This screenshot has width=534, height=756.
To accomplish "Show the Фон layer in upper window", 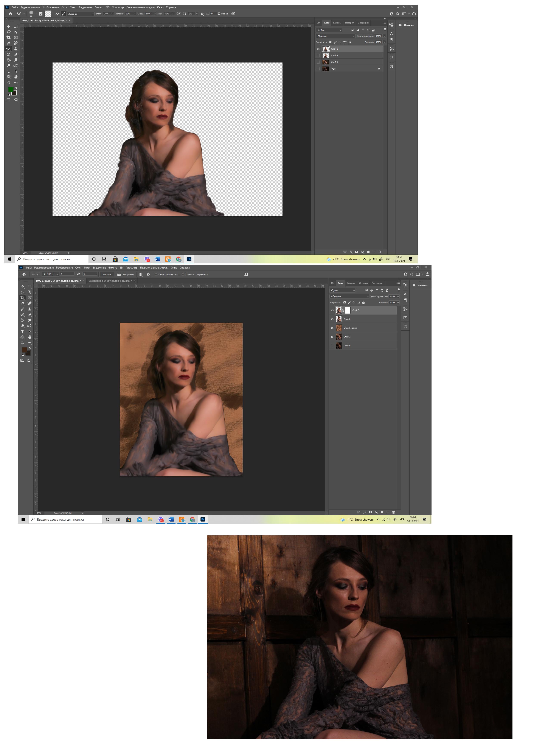I will [318, 69].
